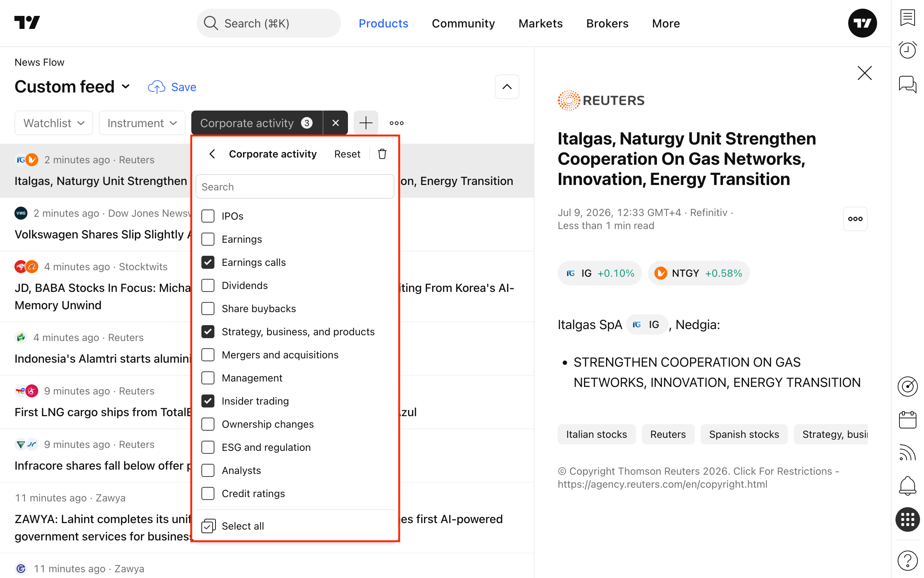The height and width of the screenshot is (578, 924).
Task: Remove the Corporate activity filter chip
Action: point(336,123)
